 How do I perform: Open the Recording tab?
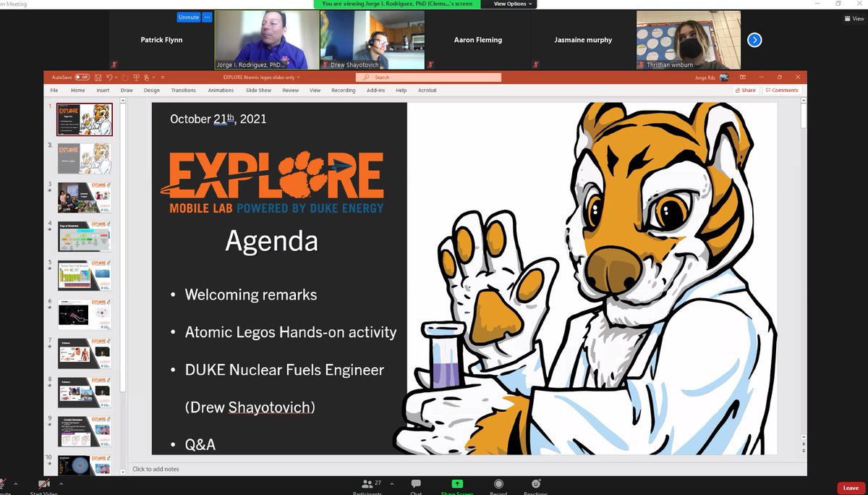[x=344, y=90]
